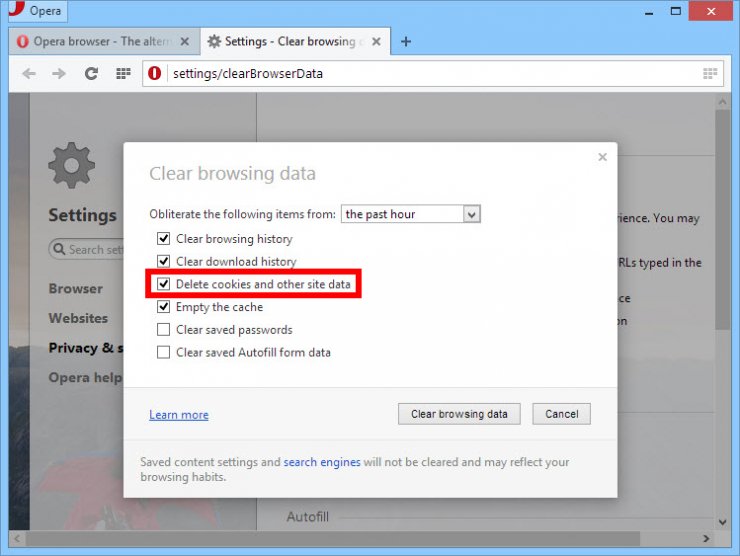Click the Search settings field
This screenshot has width=740, height=556.
click(86, 249)
